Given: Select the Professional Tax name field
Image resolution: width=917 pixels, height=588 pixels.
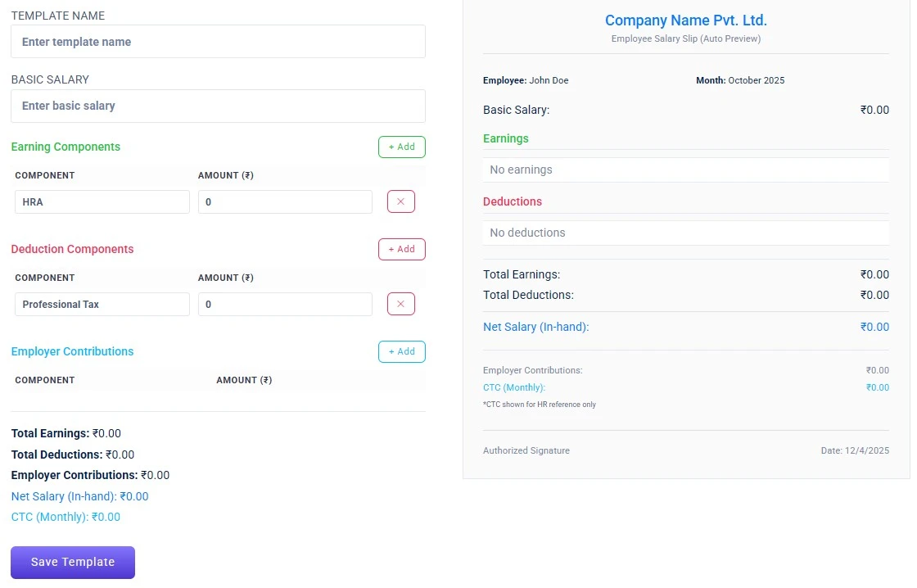Looking at the screenshot, I should point(102,303).
